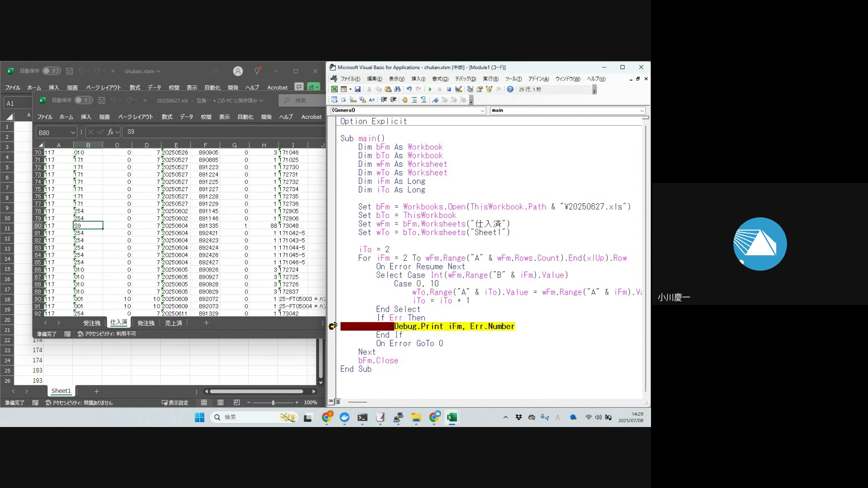
Task: Click the zoom slider handle at 100%
Action: tap(273, 403)
